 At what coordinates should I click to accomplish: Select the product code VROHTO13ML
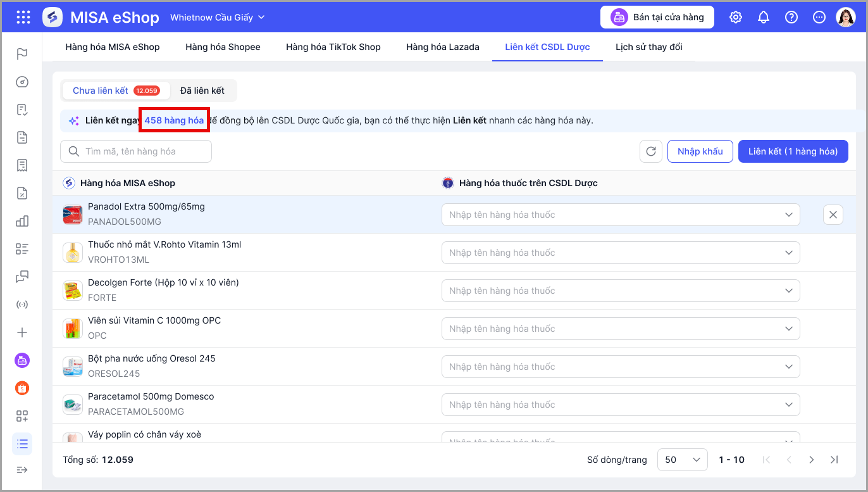click(119, 260)
